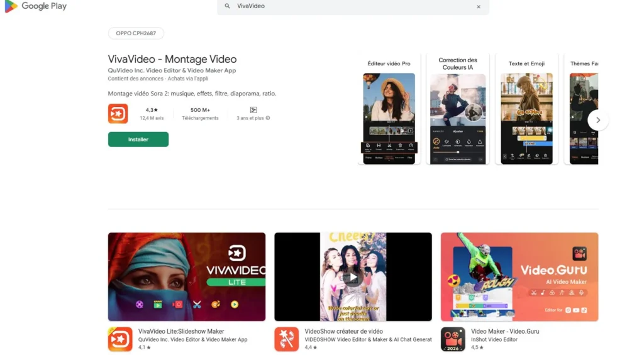Viewport: 644px width, 355px height.
Task: Click Contient des annonces text
Action: (x=136, y=79)
